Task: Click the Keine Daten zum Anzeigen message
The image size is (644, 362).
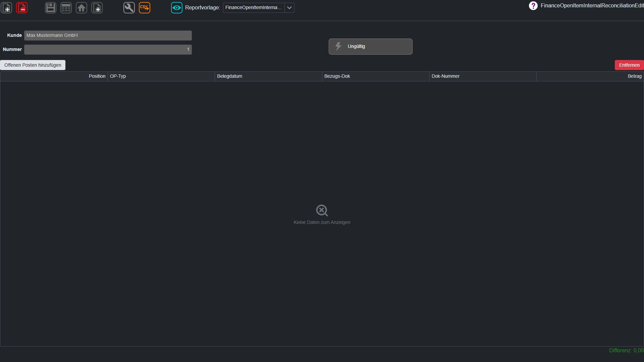Action: coord(322,222)
